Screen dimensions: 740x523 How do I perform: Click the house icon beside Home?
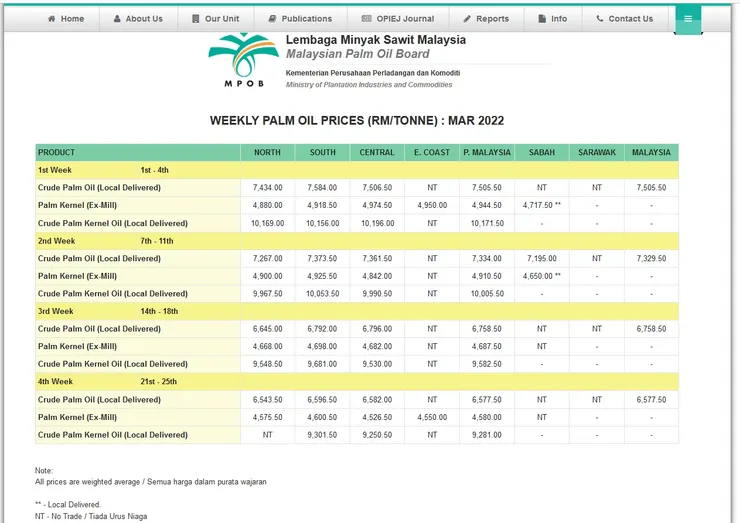(51, 19)
